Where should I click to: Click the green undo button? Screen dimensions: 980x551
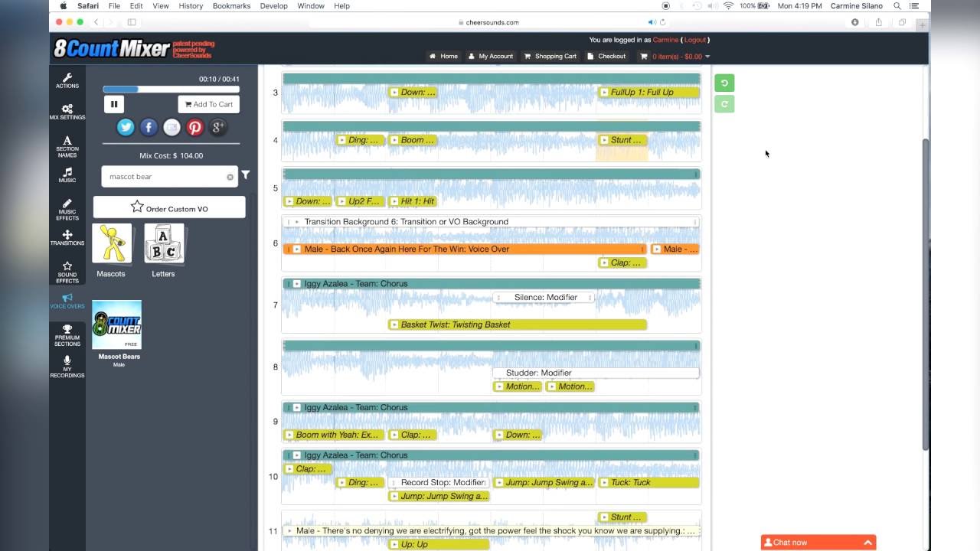point(724,83)
